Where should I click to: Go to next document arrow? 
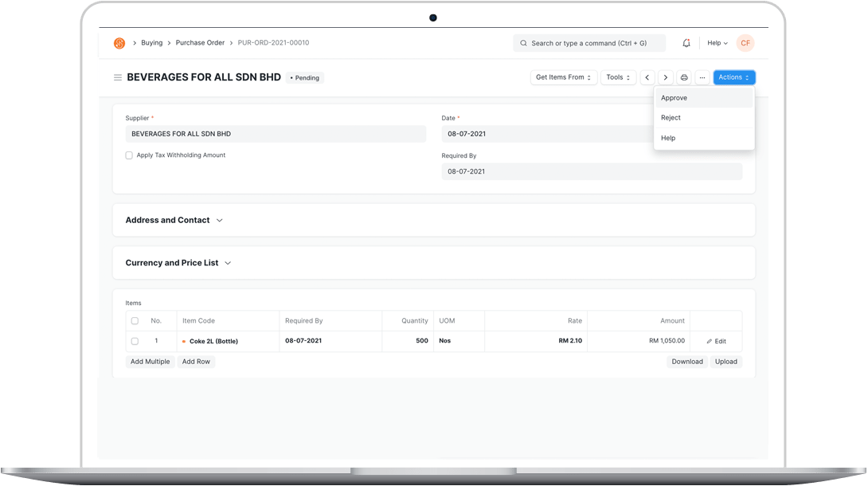click(666, 78)
